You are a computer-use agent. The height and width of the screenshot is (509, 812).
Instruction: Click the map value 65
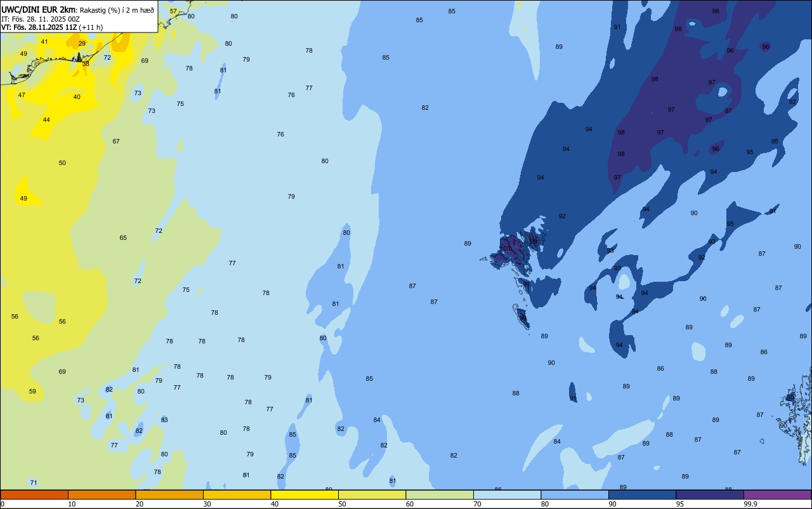click(123, 238)
